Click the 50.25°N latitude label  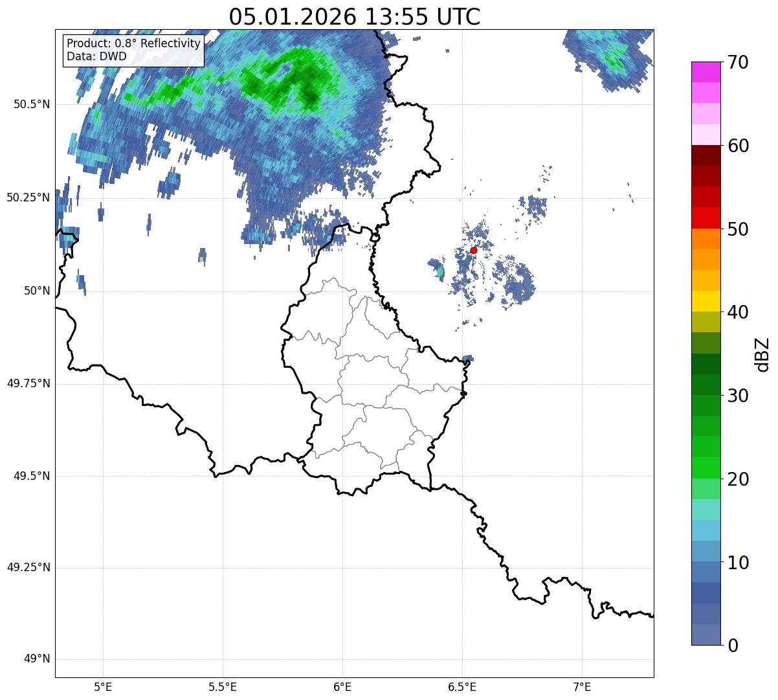point(28,198)
